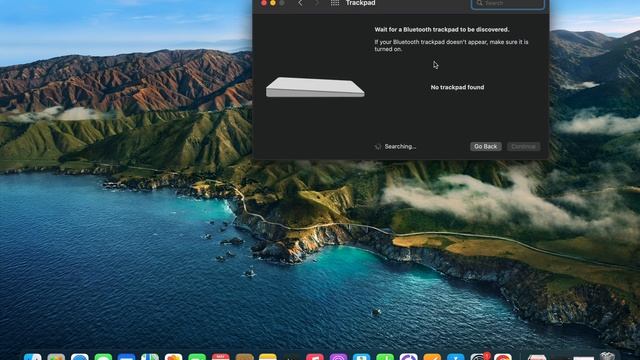Viewport: 640px width, 360px height.
Task: Open Podcasts from the Dock
Action: [338, 357]
